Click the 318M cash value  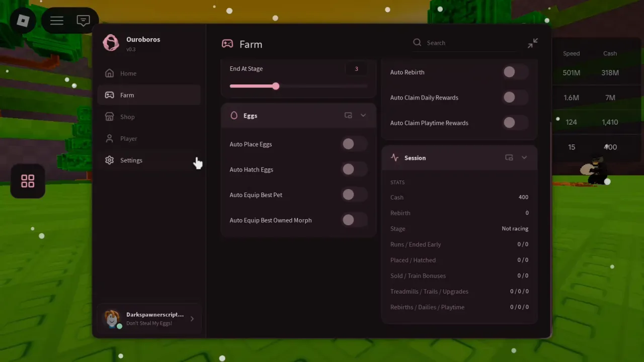pyautogui.click(x=610, y=73)
